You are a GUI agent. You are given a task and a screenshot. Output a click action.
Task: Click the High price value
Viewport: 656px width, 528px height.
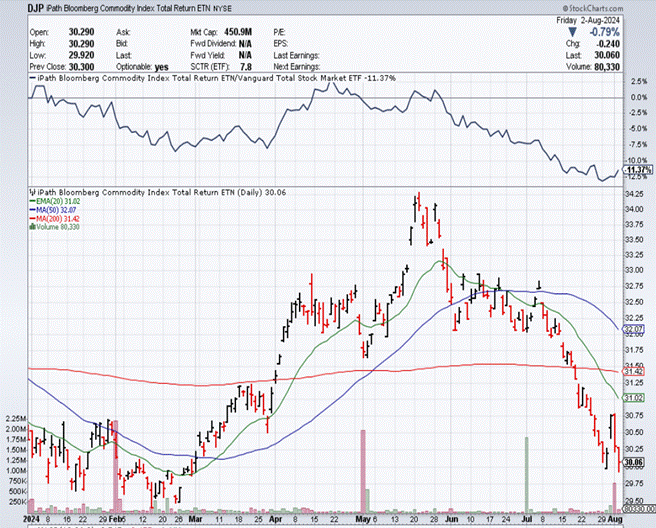coord(82,44)
